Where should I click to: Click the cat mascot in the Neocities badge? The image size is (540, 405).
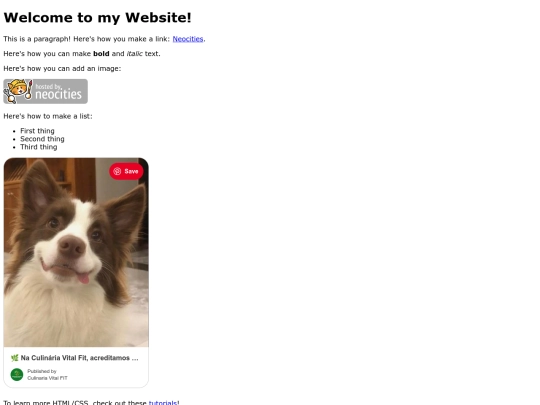(18, 91)
